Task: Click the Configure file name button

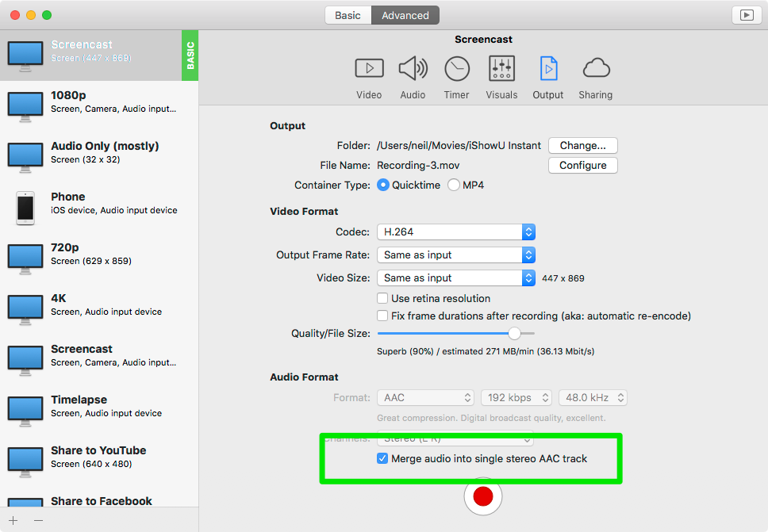Action: [582, 166]
